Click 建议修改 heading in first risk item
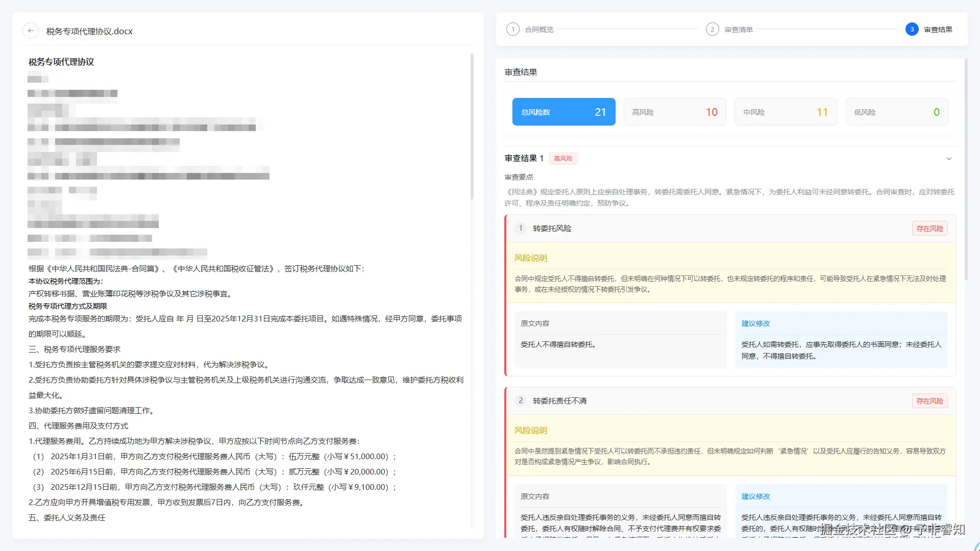Image resolution: width=980 pixels, height=551 pixels. pos(755,323)
